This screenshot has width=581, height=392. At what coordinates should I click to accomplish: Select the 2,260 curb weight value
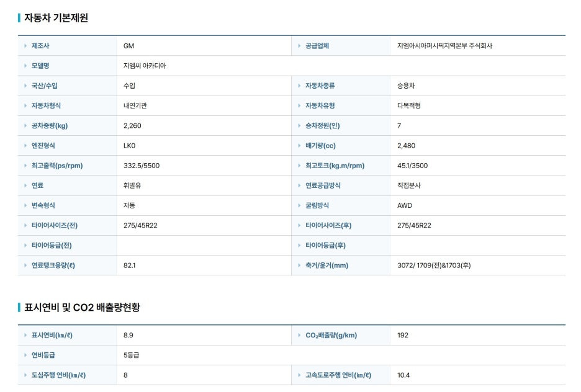[x=132, y=126]
